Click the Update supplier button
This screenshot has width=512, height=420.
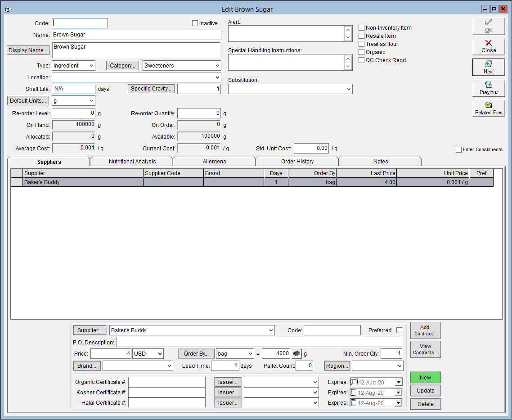425,391
